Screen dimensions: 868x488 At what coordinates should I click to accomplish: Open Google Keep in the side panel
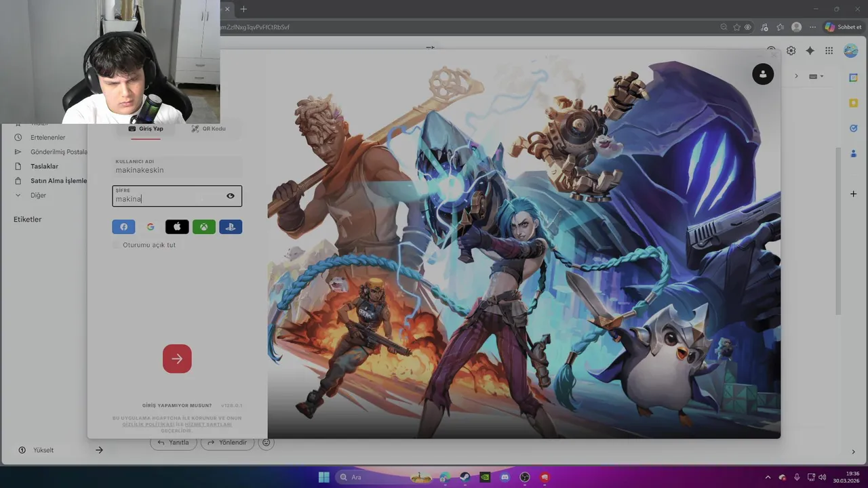pos(854,103)
